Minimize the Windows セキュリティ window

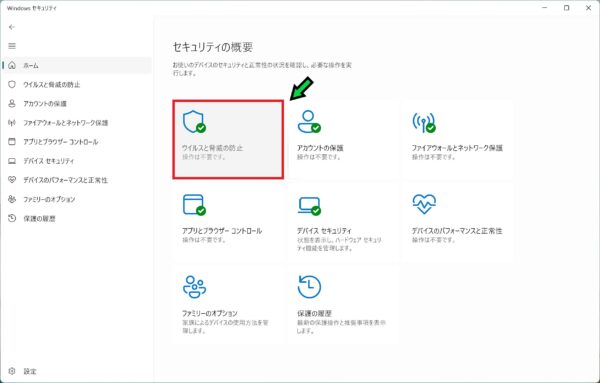[545, 8]
